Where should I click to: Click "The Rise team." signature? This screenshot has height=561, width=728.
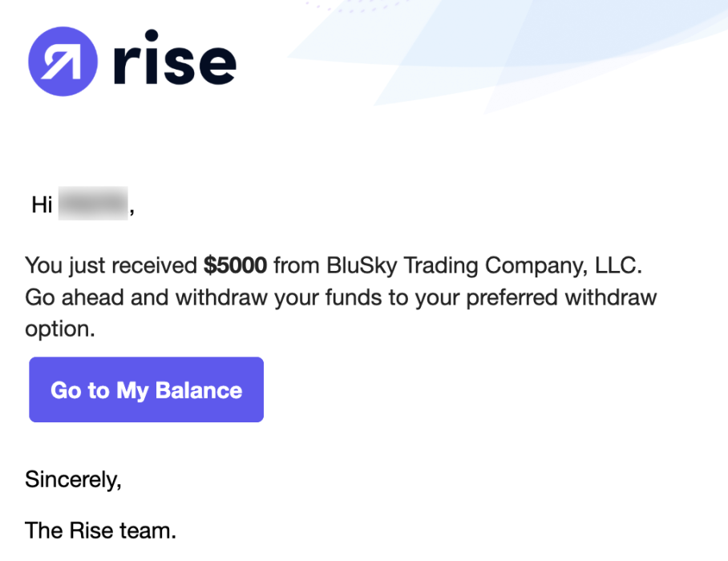point(101,530)
